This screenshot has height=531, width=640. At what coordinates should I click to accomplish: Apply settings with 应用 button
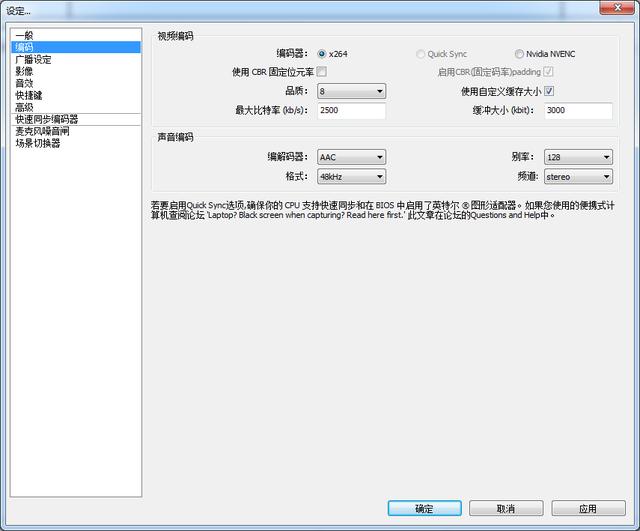tap(589, 509)
